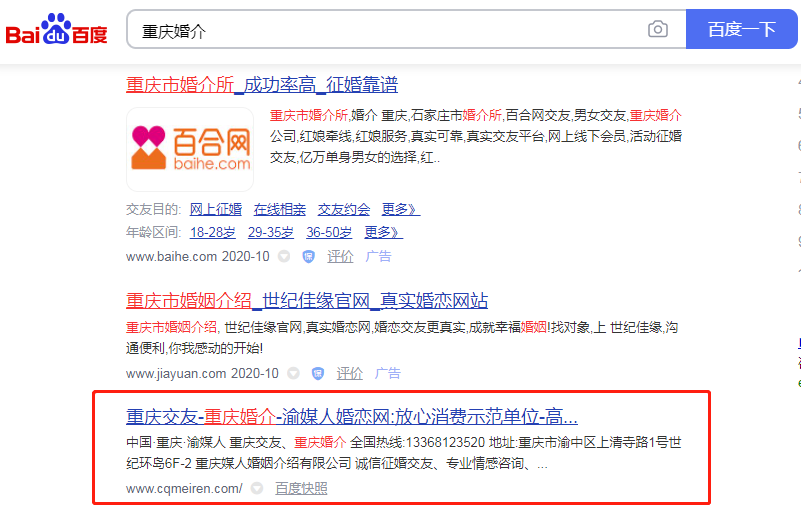The height and width of the screenshot is (512, 801).
Task: Click 更多 in 交友目的 row
Action: point(401,210)
